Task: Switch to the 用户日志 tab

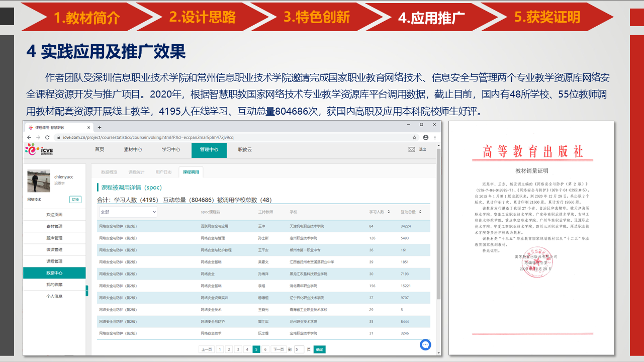Action: pyautogui.click(x=163, y=172)
